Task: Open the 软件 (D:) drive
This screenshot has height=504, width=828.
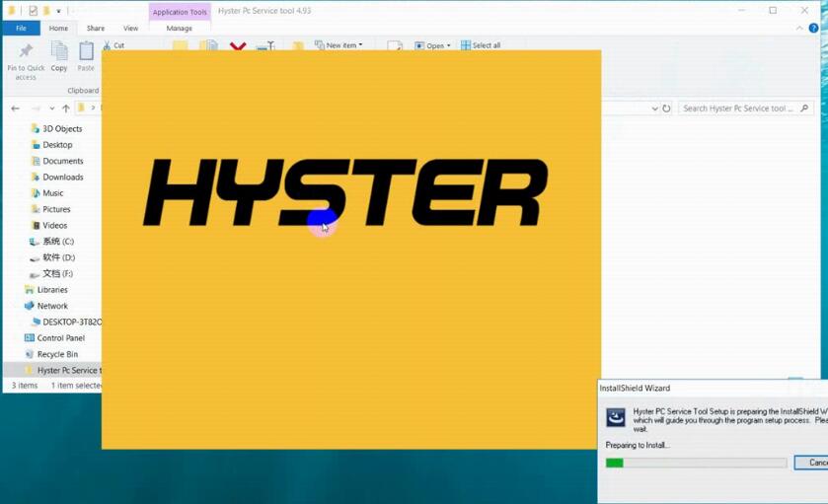Action: tap(51, 257)
